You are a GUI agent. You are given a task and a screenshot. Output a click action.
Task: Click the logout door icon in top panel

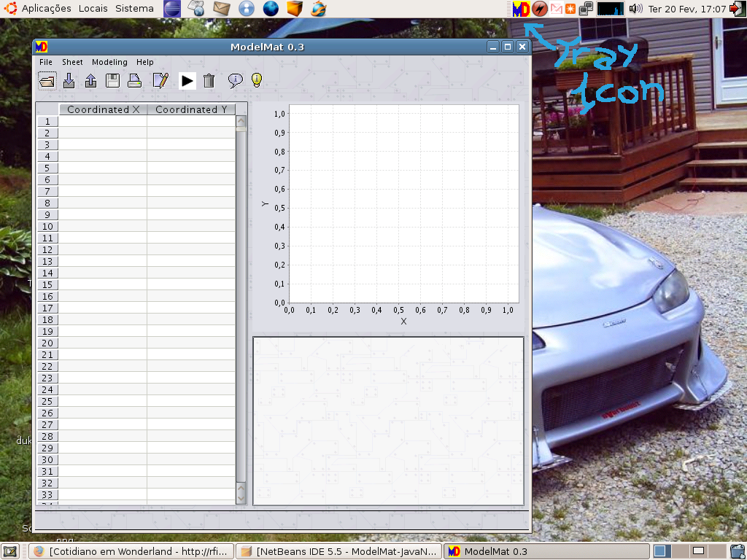point(738,9)
